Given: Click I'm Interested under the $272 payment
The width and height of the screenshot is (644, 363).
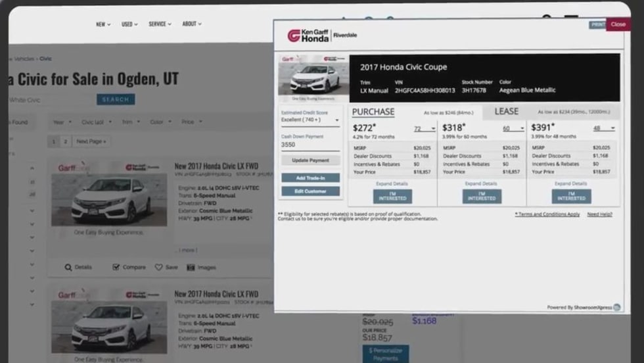Looking at the screenshot, I should (x=392, y=197).
